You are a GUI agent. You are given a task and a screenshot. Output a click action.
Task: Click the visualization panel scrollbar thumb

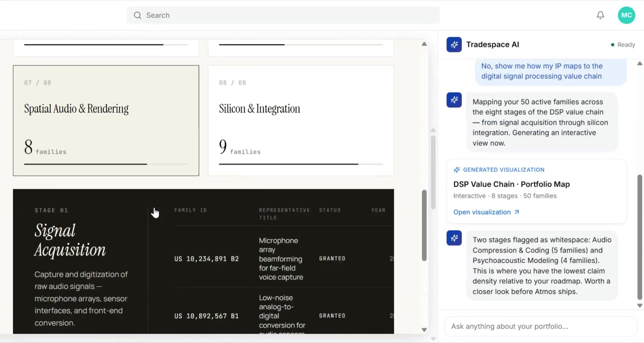click(424, 226)
